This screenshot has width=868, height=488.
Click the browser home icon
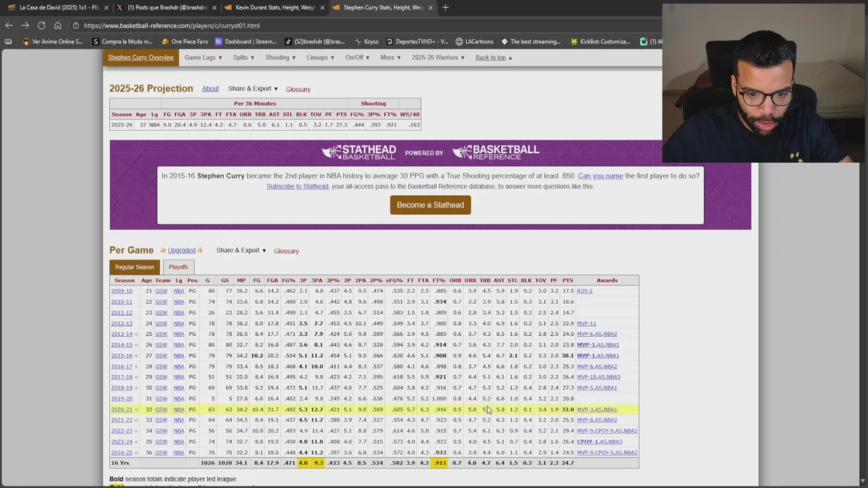click(x=58, y=25)
